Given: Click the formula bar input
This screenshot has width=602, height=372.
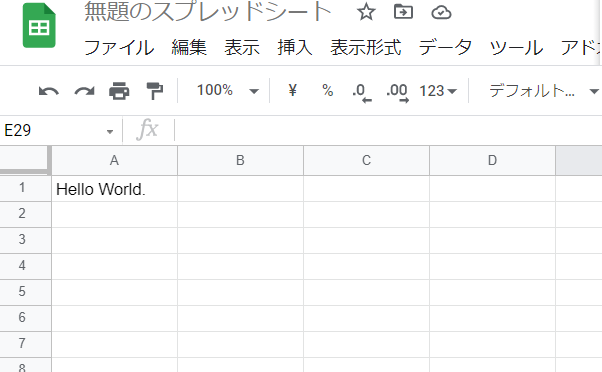Looking at the screenshot, I should (x=388, y=131).
